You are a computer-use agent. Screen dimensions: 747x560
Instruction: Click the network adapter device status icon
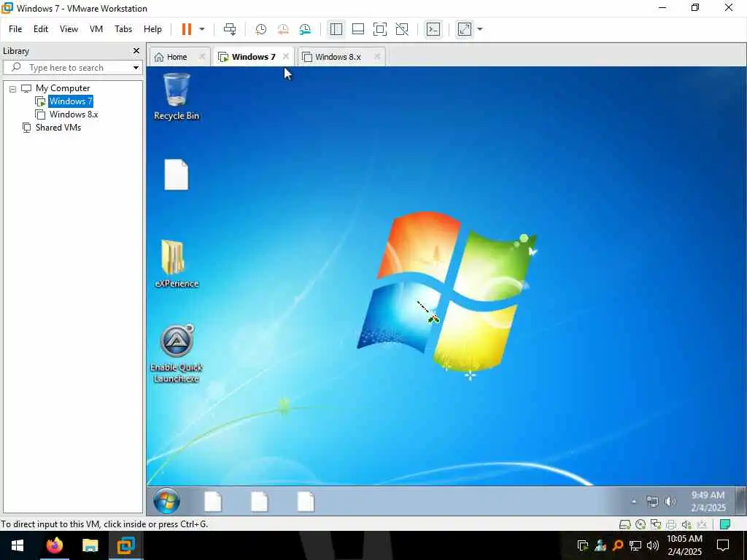(656, 524)
